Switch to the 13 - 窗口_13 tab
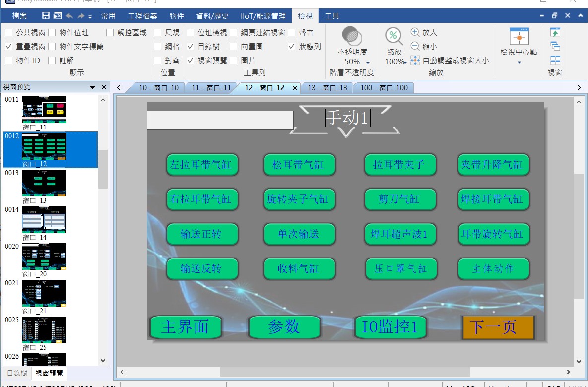 [x=327, y=88]
